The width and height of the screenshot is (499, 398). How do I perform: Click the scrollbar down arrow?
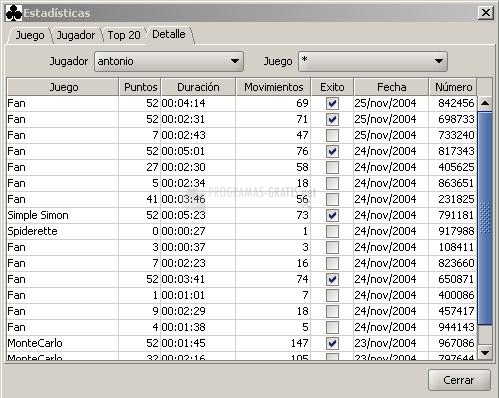click(x=485, y=352)
